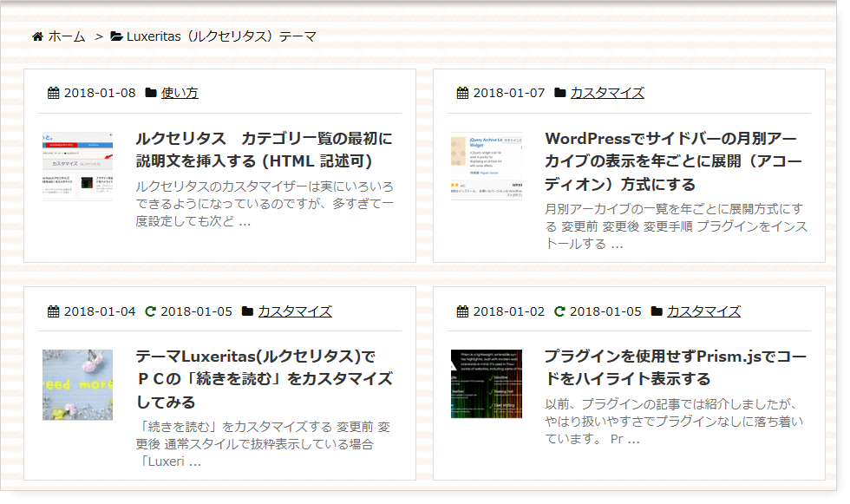
Task: Click the folder icon beside 使い方 category
Action: 151,93
